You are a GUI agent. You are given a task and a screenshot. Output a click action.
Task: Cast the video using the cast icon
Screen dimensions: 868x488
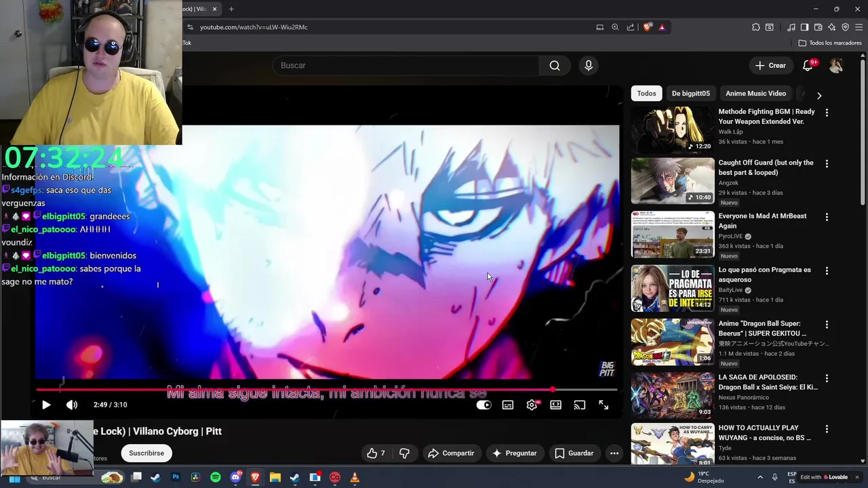[580, 405]
